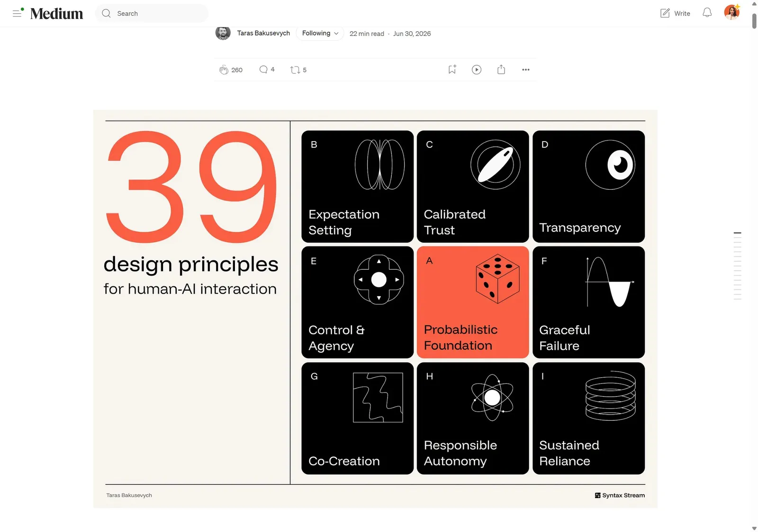
Task: Click the Graceful Failure card
Action: tap(588, 302)
